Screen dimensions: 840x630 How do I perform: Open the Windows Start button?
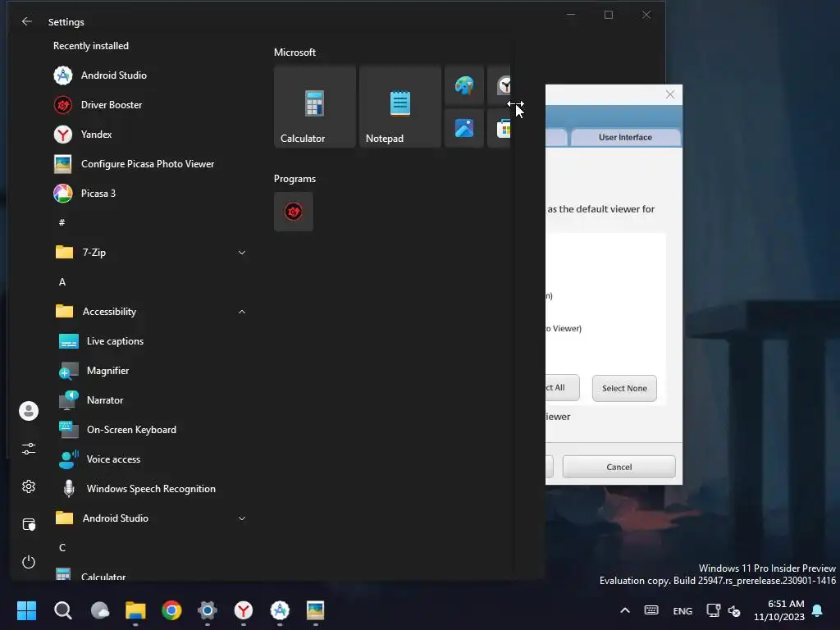pos(27,610)
